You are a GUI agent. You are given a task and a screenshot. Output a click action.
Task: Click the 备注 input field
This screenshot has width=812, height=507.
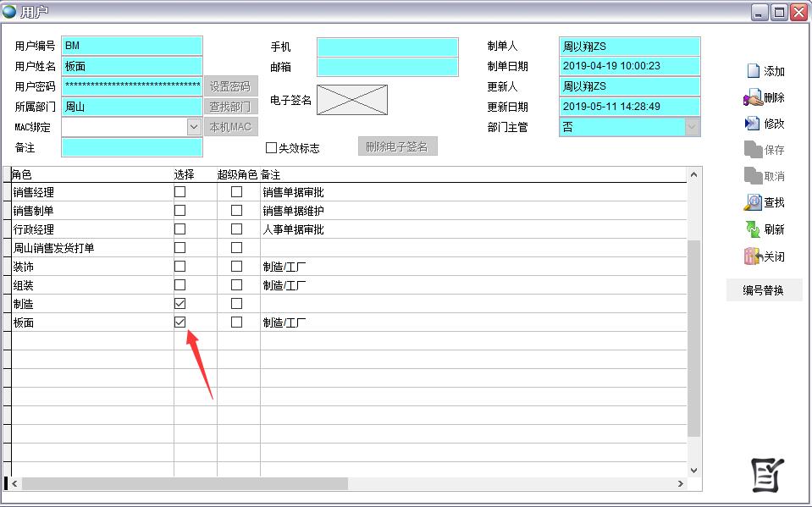point(131,146)
